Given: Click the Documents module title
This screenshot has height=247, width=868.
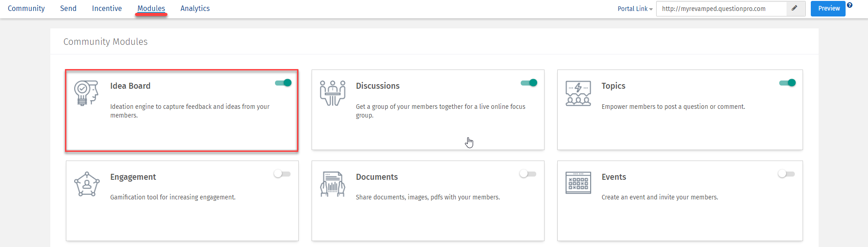Looking at the screenshot, I should (377, 177).
